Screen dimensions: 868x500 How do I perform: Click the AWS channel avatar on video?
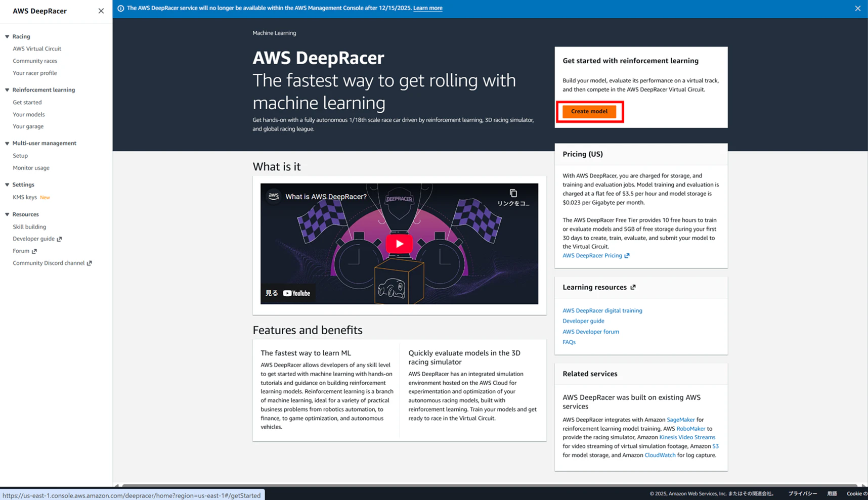(274, 196)
